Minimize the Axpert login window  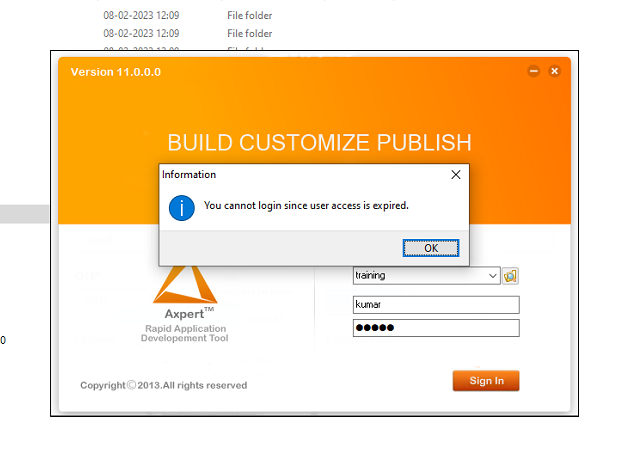point(533,71)
